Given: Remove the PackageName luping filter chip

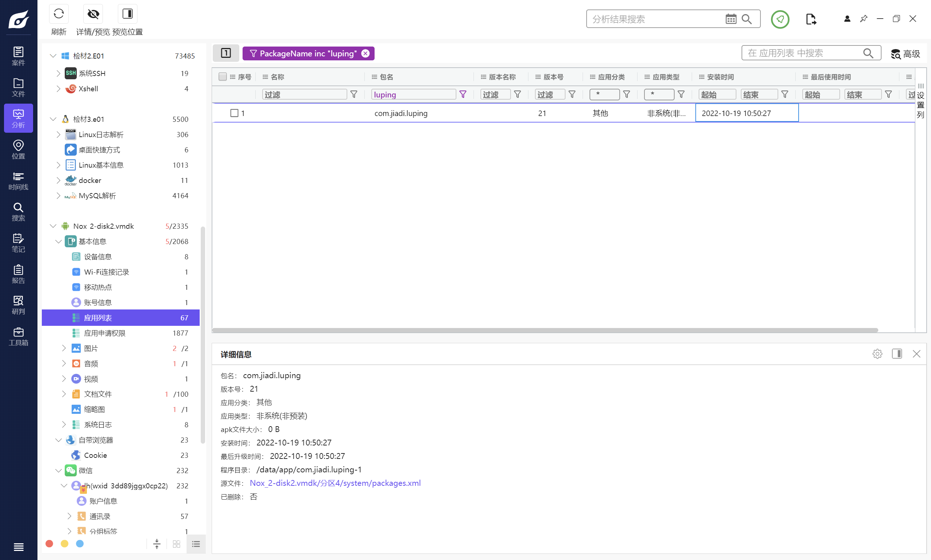Looking at the screenshot, I should coord(365,53).
